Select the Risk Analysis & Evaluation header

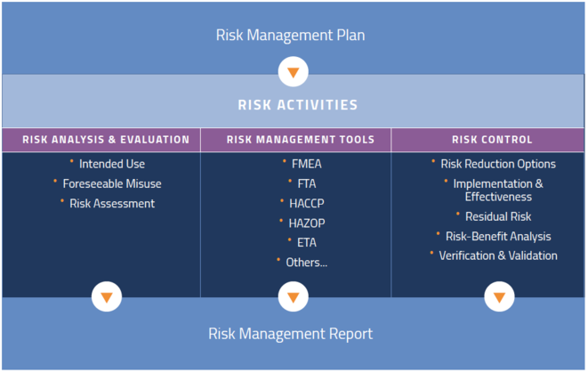pyautogui.click(x=106, y=140)
